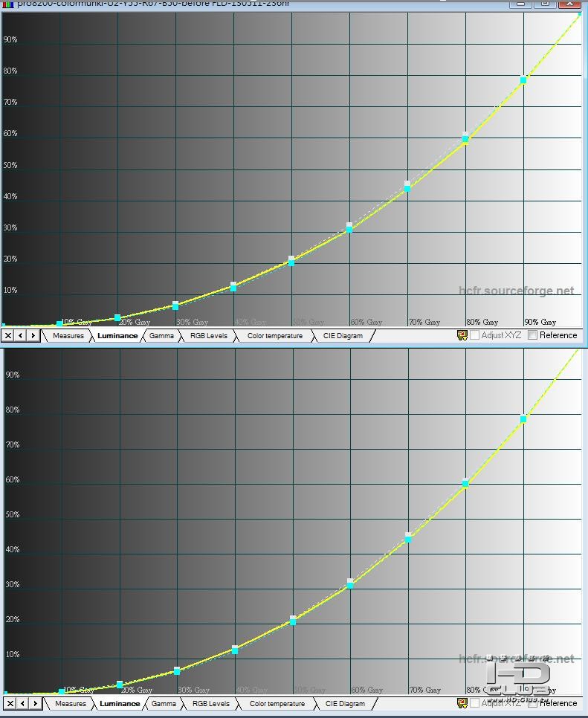Click the '70% Gray' axis label, upper graph
Screen dimensions: 588x718
[424, 322]
